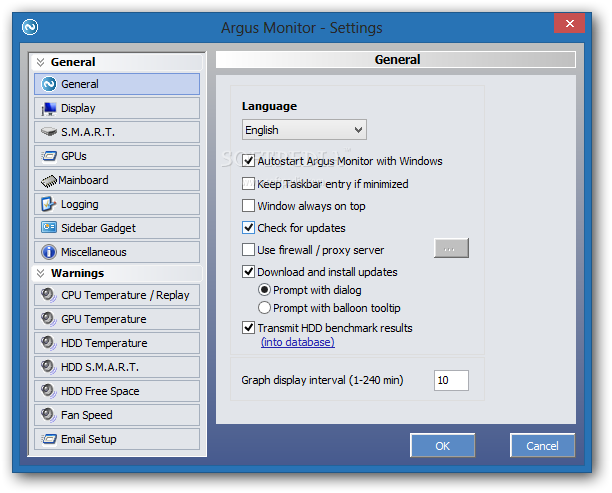The height and width of the screenshot is (493, 612).
Task: Open GPU Temperature warning settings
Action: (117, 319)
